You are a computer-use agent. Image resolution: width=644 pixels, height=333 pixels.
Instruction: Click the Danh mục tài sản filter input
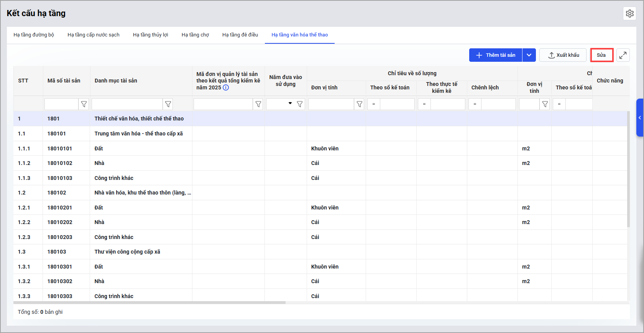[127, 104]
